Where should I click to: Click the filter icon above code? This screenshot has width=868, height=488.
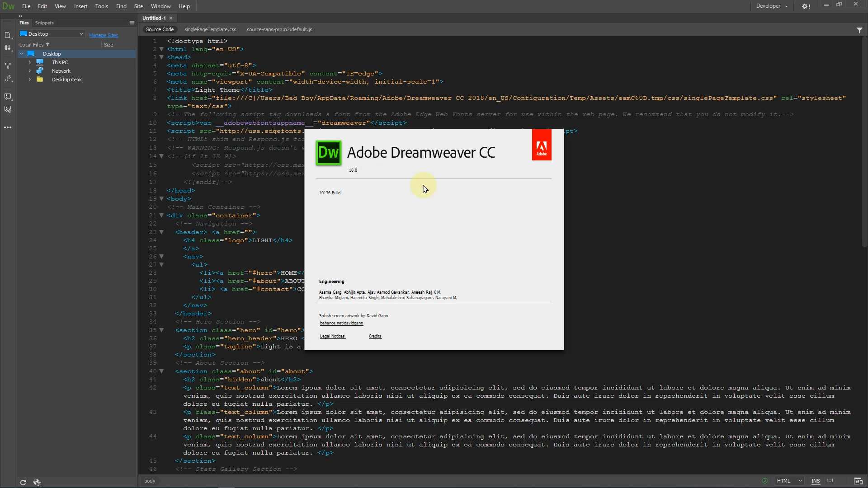point(859,30)
